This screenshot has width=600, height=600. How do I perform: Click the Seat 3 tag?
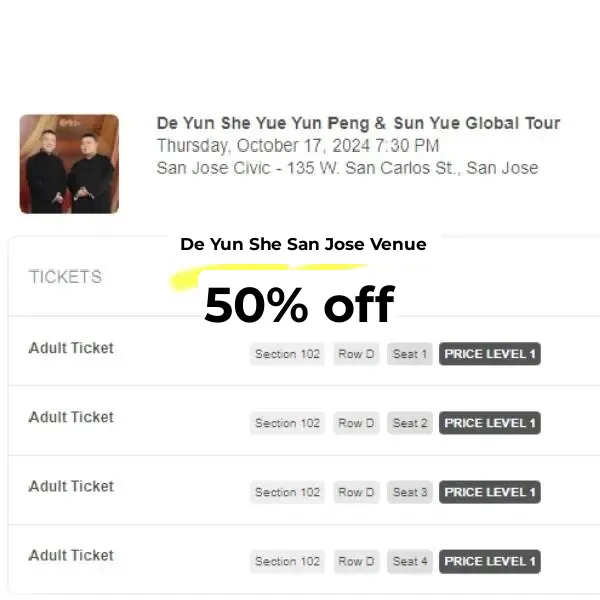pyautogui.click(x=410, y=492)
